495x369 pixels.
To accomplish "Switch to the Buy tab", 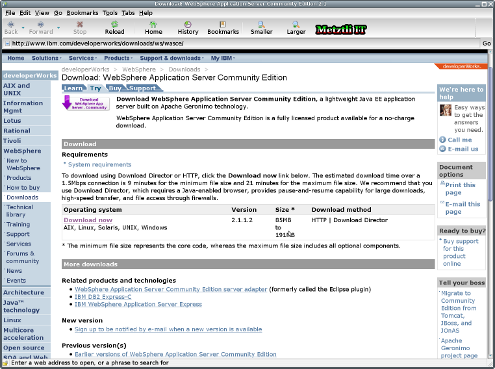I will (115, 88).
